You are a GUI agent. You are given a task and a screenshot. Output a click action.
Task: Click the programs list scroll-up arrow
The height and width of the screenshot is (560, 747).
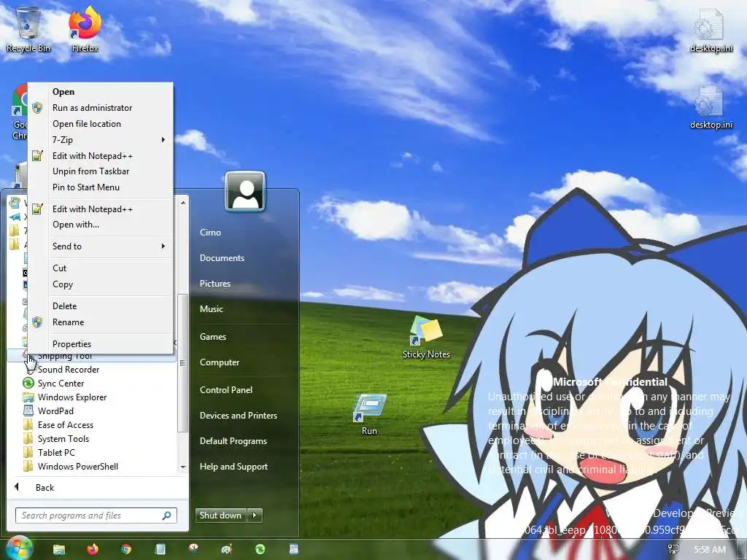(x=183, y=203)
